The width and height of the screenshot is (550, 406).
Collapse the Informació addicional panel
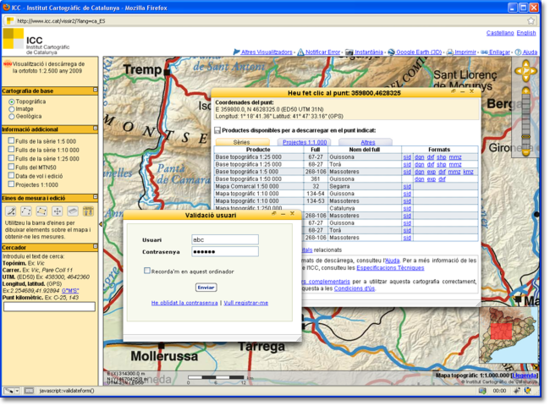click(x=95, y=128)
